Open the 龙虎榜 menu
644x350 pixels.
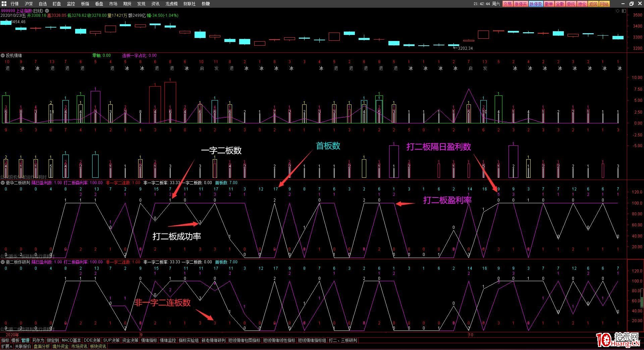171,4
